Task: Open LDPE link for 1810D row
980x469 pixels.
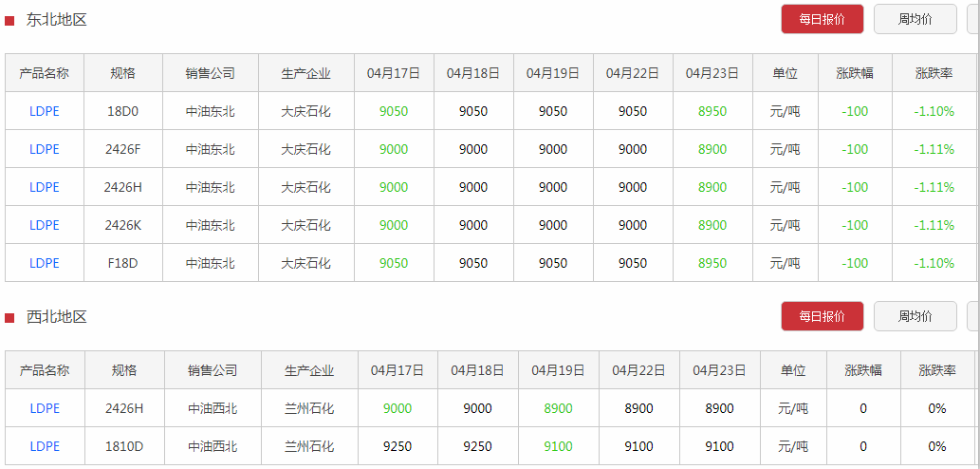Action: (45, 446)
